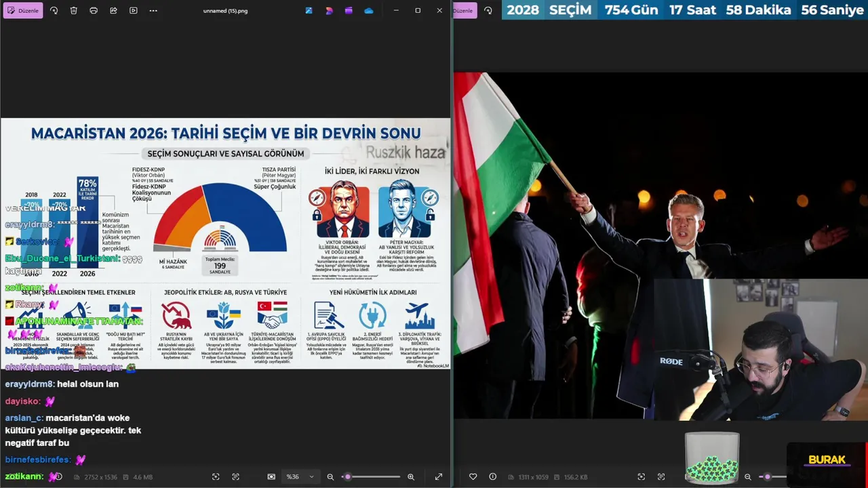The width and height of the screenshot is (868, 488).
Task: Print the image in the left Photos window
Action: coord(94,10)
